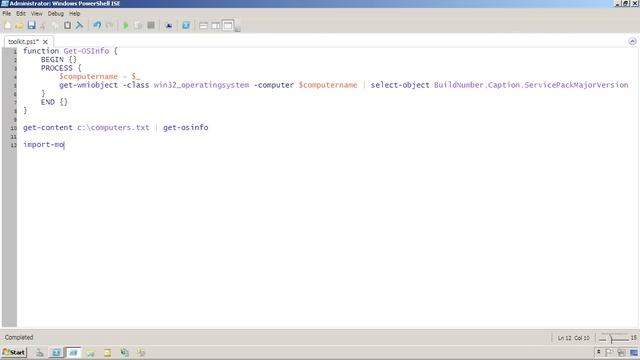The image size is (640, 360).
Task: Run the script with the green arrow
Action: [x=126, y=25]
